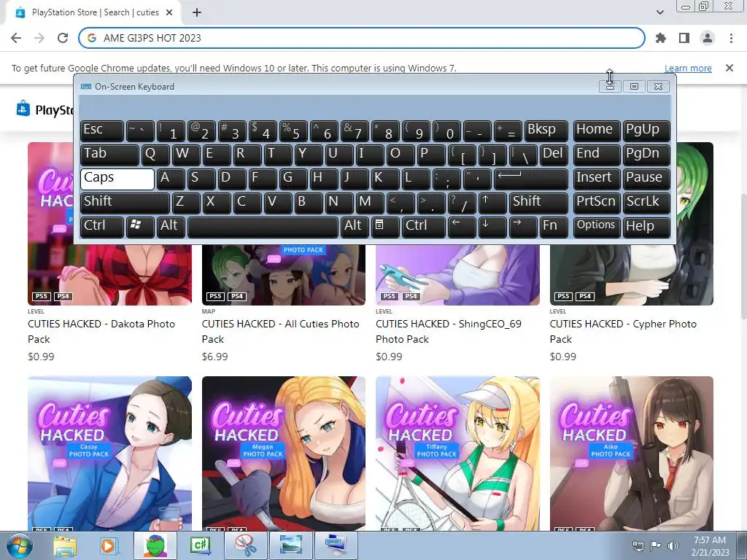The height and width of the screenshot is (560, 747).
Task: Toggle the Caps key on keyboard
Action: 117,179
